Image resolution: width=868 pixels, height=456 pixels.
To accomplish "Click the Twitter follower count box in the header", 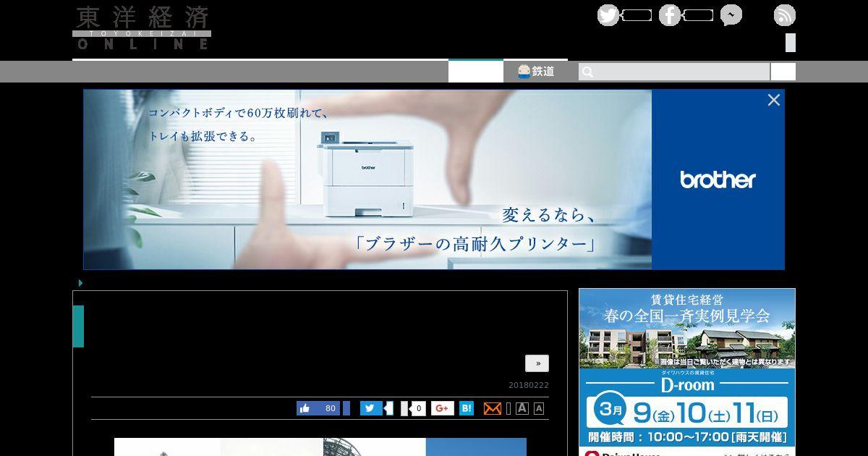I will coord(637,15).
